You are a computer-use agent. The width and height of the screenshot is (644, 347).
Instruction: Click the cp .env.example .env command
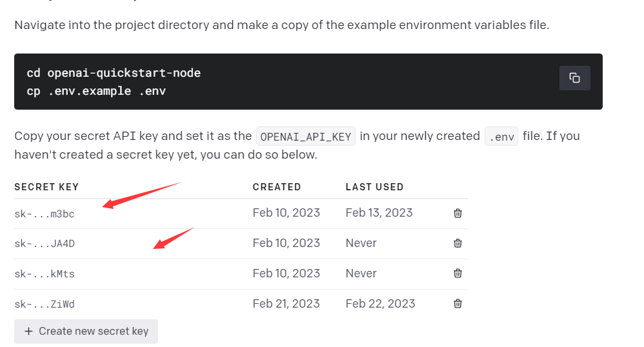coord(96,91)
